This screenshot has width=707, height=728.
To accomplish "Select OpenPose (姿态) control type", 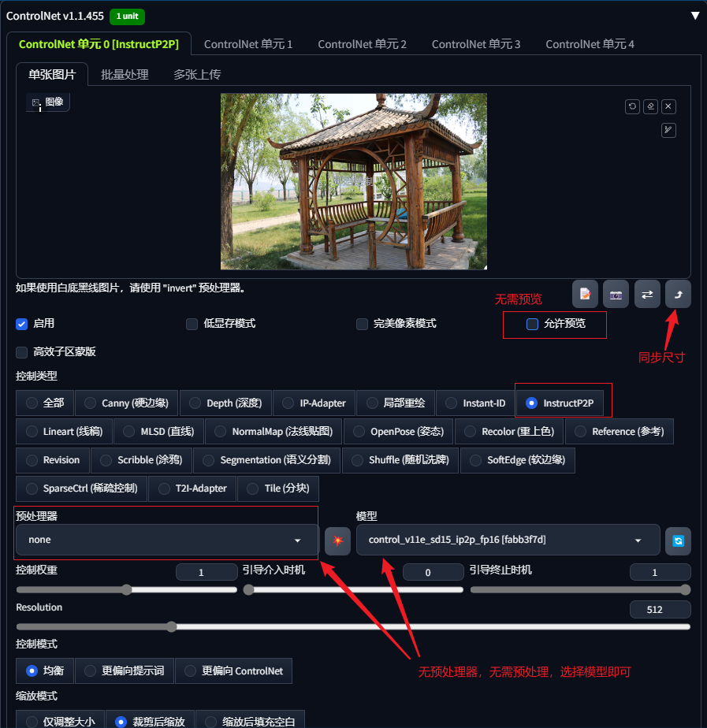I will tap(398, 431).
